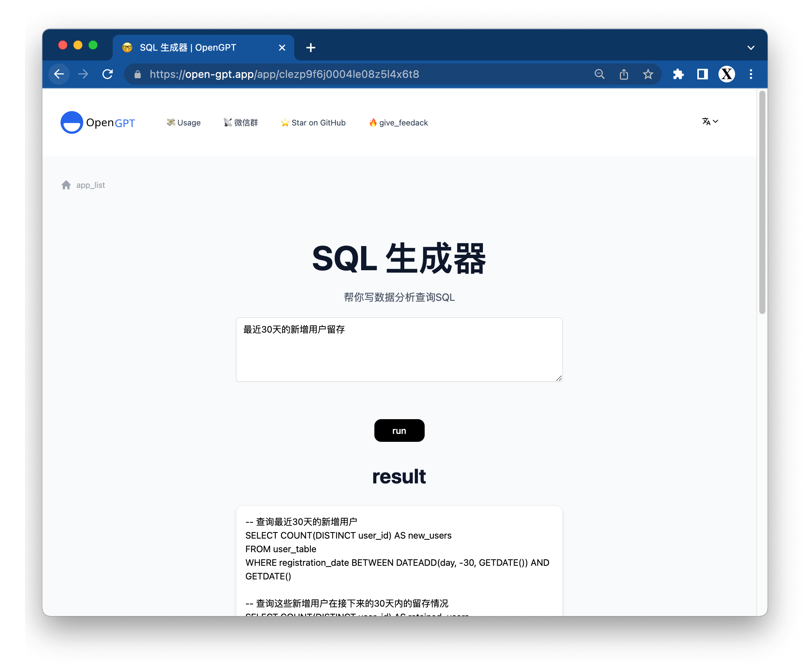Viewport: 810px width, 672px height.
Task: Reload the current page
Action: [x=108, y=74]
